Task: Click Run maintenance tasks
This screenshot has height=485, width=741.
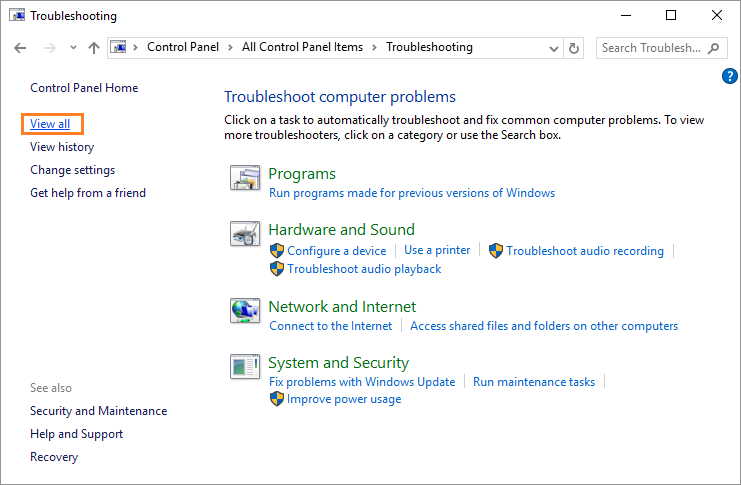Action: pyautogui.click(x=534, y=382)
